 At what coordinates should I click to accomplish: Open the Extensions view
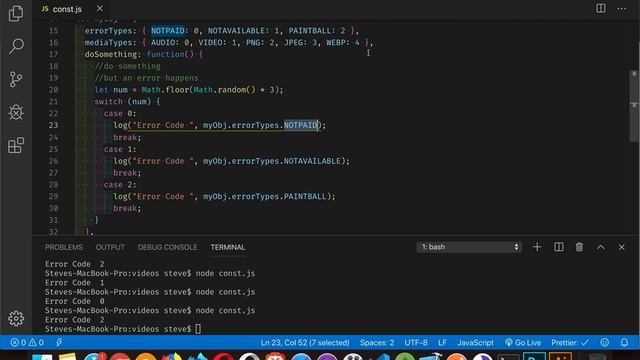point(16,145)
